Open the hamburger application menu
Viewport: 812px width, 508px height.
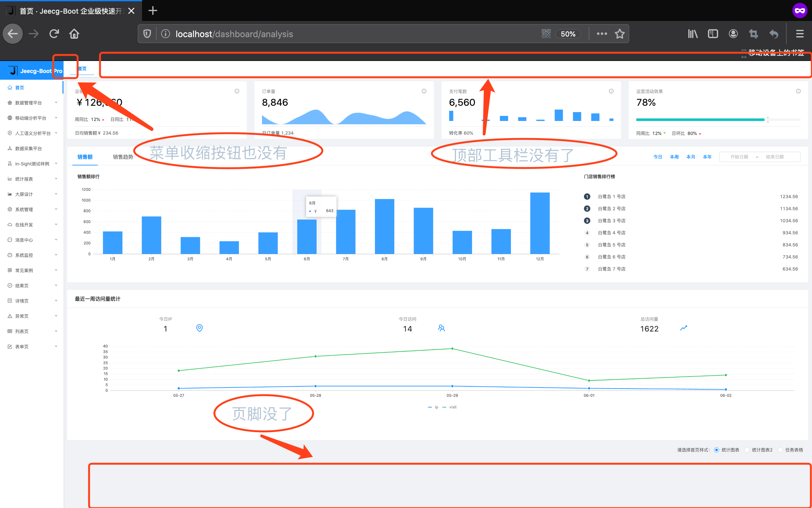(800, 34)
